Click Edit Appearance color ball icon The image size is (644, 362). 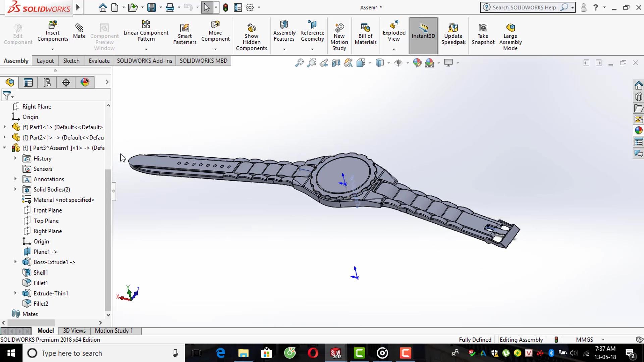click(417, 63)
